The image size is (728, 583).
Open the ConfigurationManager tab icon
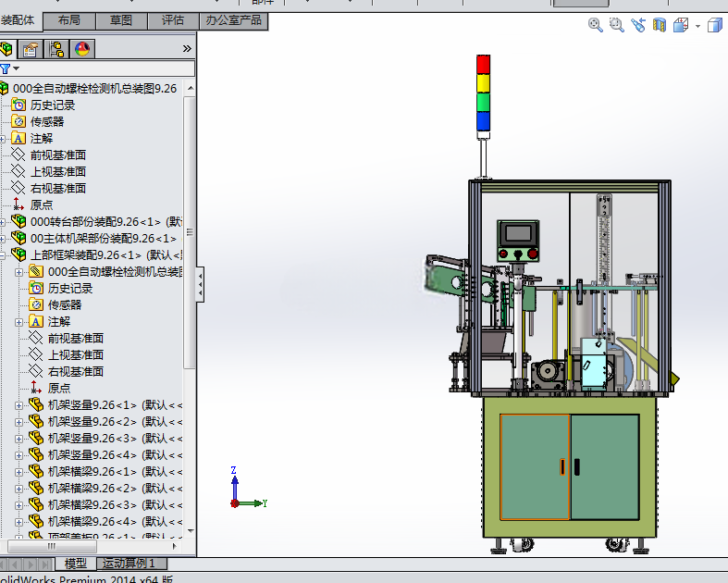56,49
